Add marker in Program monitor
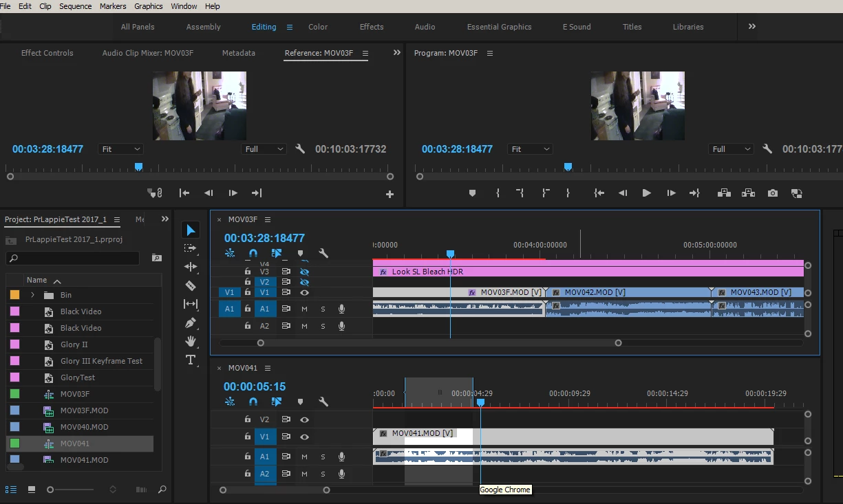Image resolution: width=843 pixels, height=504 pixels. (472, 193)
